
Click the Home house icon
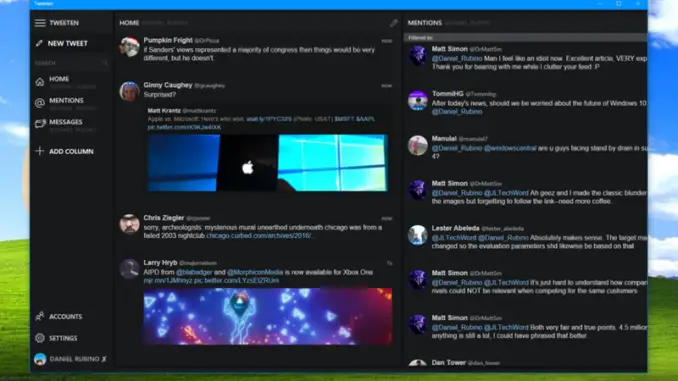pyautogui.click(x=40, y=81)
